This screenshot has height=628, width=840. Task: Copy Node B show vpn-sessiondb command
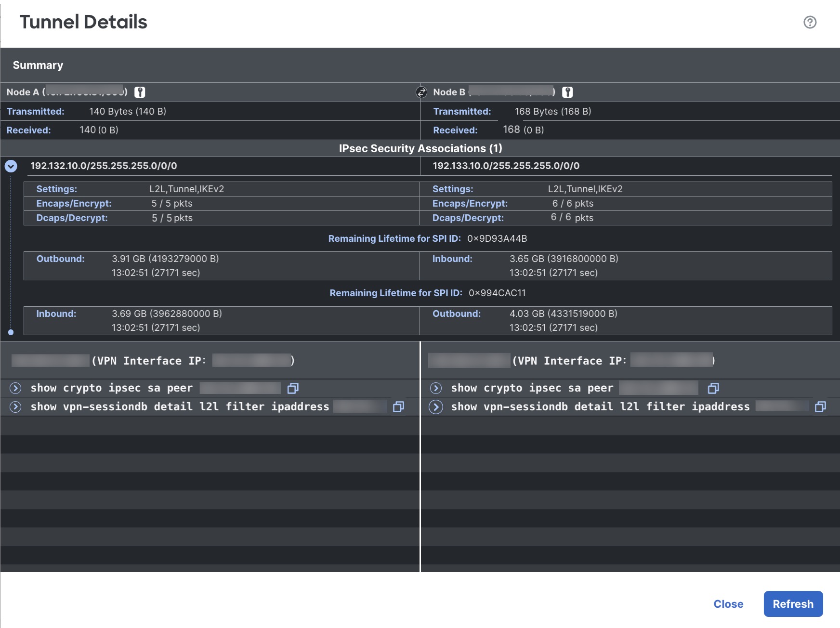[x=820, y=407]
